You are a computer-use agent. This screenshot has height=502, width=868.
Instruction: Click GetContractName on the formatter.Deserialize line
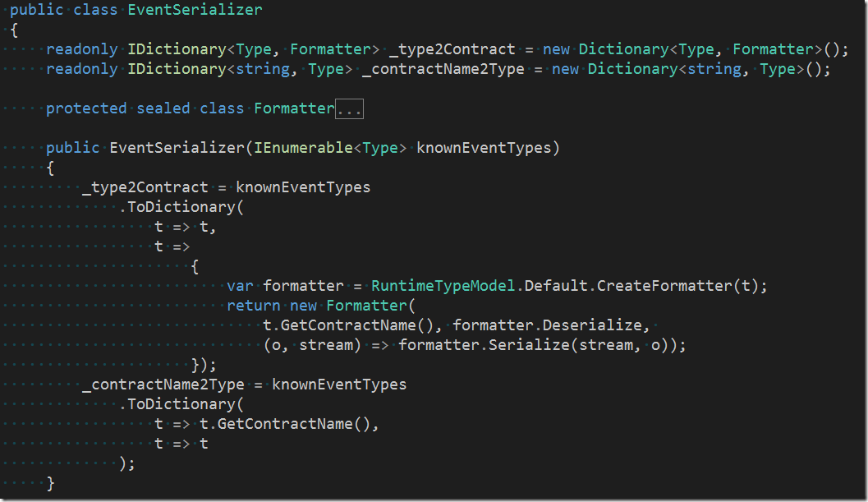pyautogui.click(x=348, y=325)
